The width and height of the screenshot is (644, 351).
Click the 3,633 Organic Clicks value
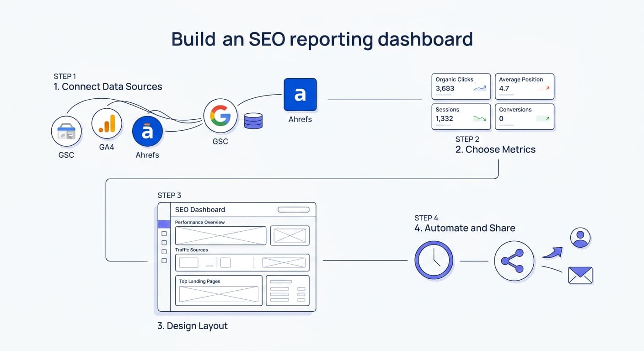pyautogui.click(x=445, y=89)
